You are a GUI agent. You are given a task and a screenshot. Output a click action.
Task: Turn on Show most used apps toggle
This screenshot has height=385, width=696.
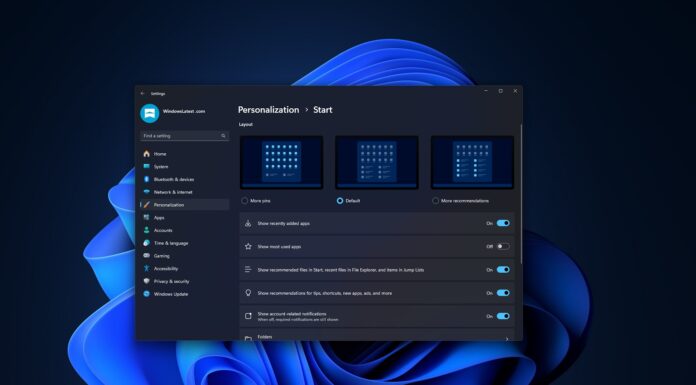point(503,246)
